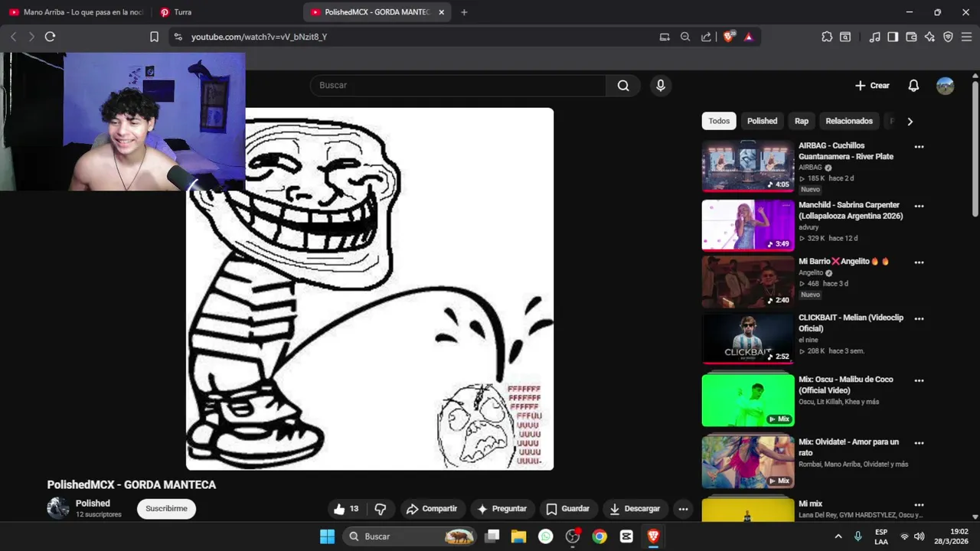This screenshot has height=551, width=980.
Task: Open a new browser tab
Action: [x=464, y=12]
